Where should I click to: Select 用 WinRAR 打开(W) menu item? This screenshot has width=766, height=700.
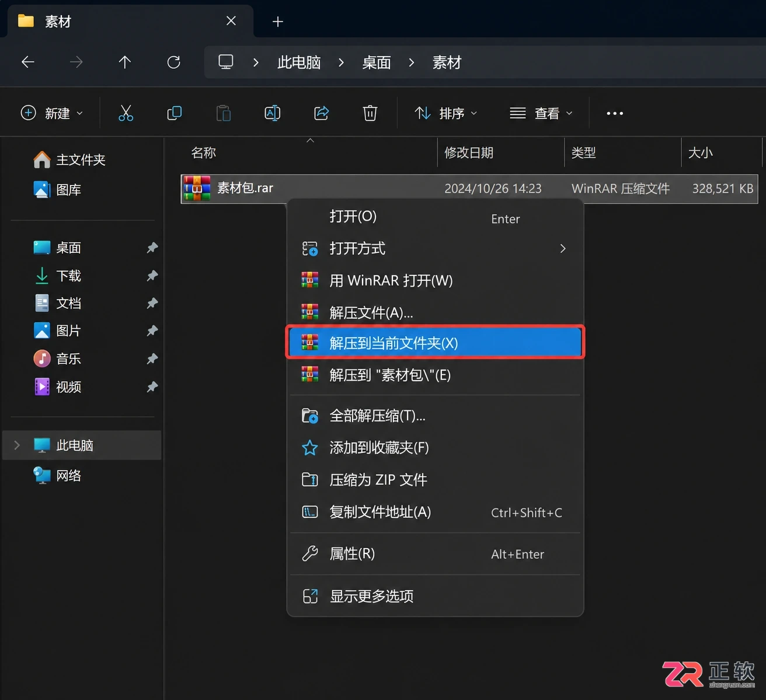click(x=436, y=280)
